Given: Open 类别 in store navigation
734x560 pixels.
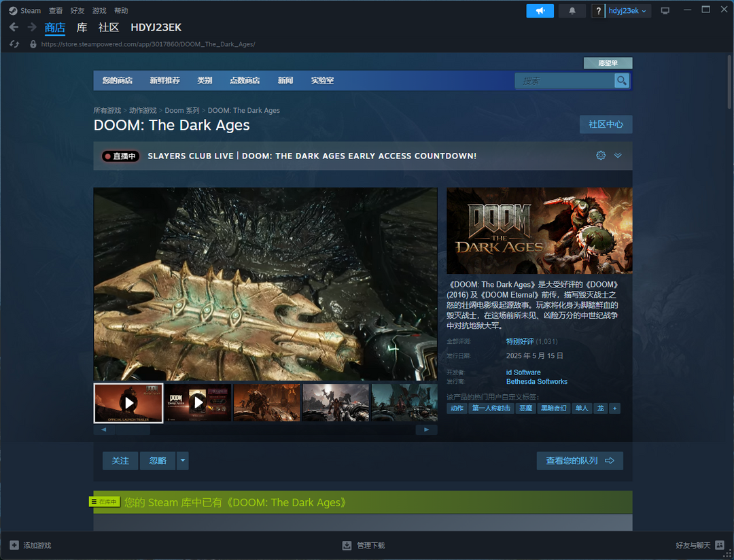Looking at the screenshot, I should point(205,81).
